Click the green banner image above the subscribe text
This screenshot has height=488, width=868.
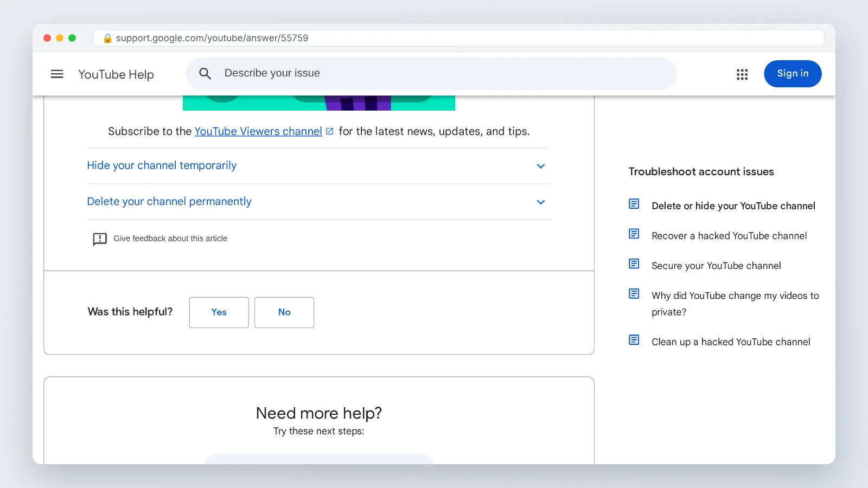coord(319,103)
